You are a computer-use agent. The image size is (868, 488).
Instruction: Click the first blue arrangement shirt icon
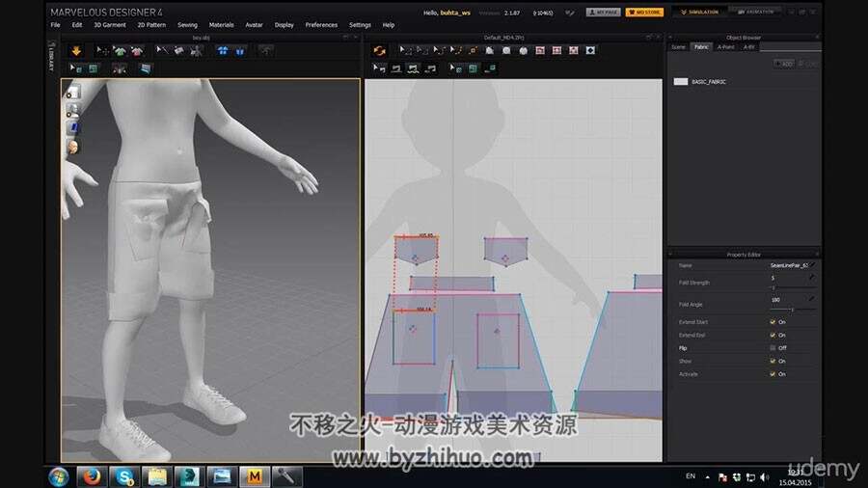coord(223,51)
